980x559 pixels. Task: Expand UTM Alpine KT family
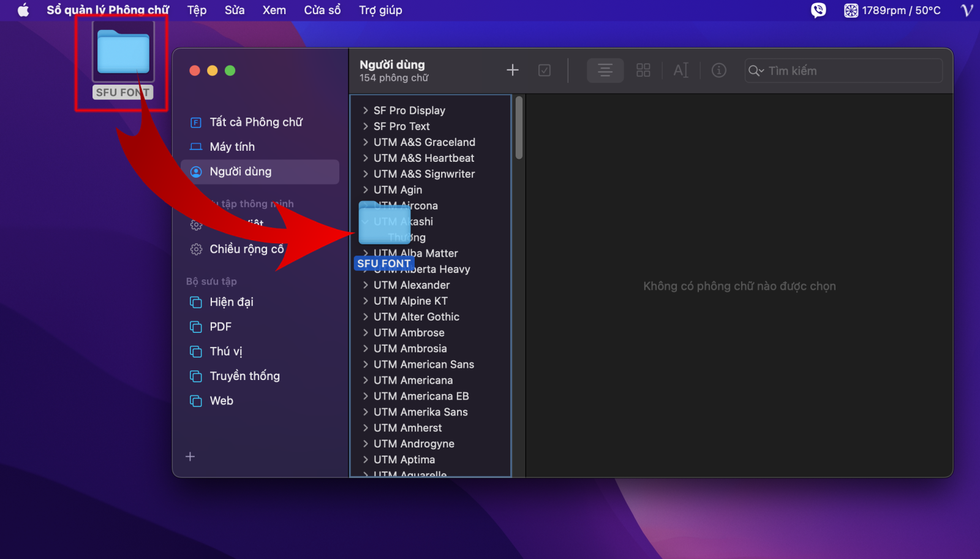[366, 301]
